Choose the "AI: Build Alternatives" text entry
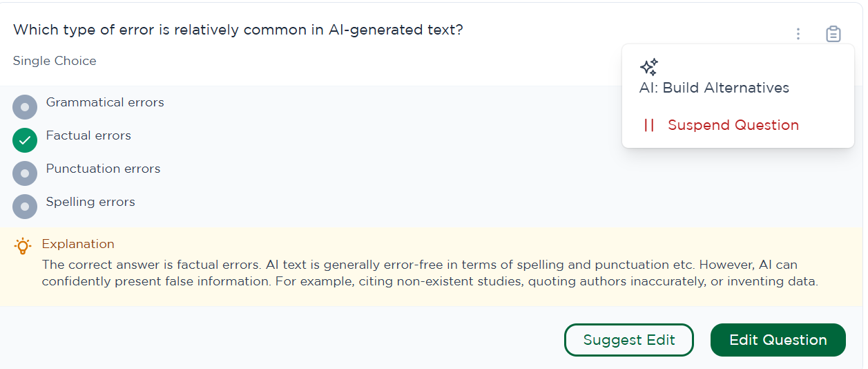 [714, 88]
